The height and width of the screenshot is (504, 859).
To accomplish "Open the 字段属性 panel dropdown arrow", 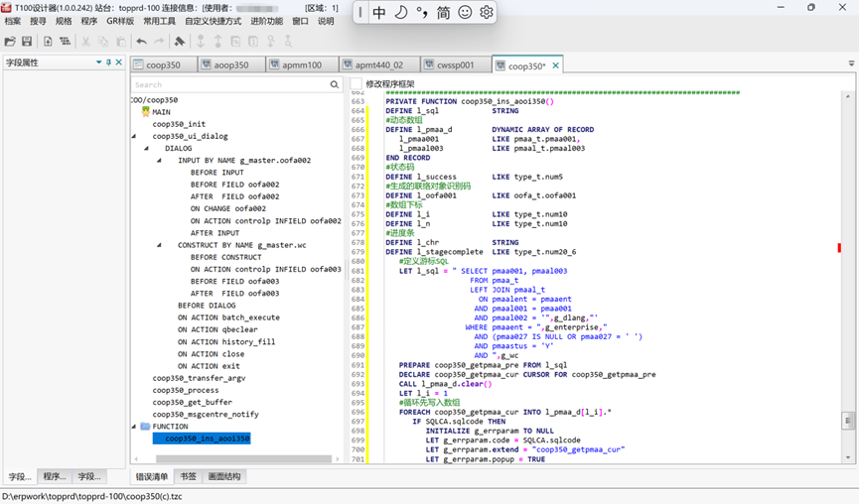I will pos(98,63).
